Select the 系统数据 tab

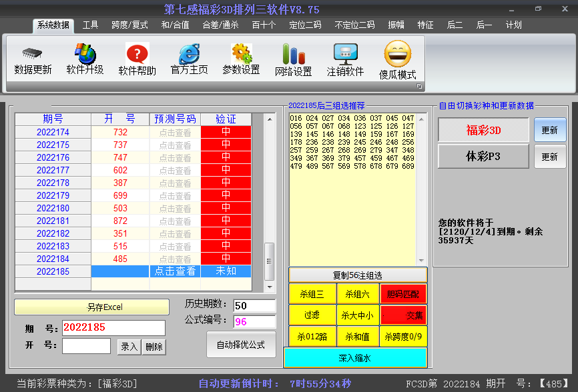tap(53, 25)
